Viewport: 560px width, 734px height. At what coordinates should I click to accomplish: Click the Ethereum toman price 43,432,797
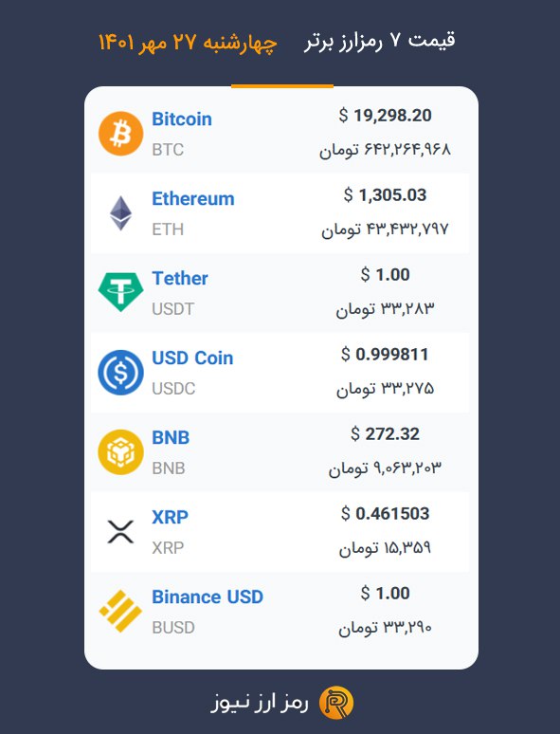385,229
